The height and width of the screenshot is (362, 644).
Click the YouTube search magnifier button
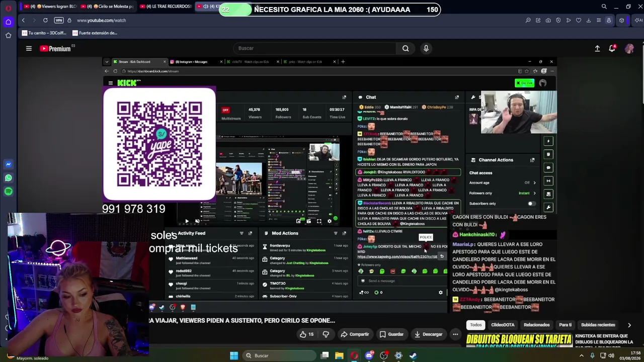(x=406, y=48)
